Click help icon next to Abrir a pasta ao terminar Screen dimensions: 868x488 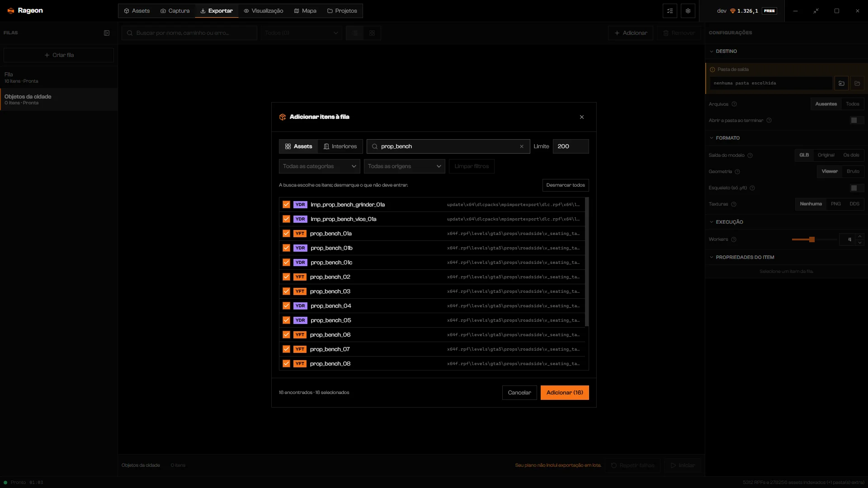click(x=769, y=120)
